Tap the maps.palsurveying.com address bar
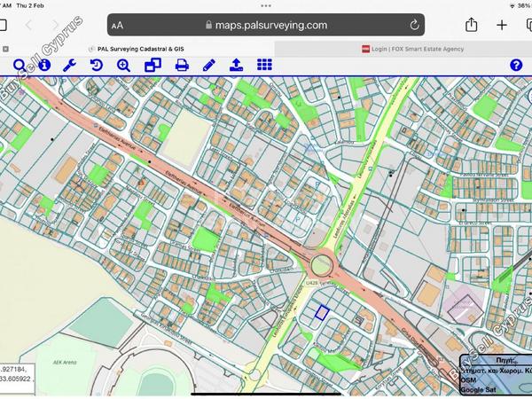This screenshot has height=399, width=532. point(266,25)
